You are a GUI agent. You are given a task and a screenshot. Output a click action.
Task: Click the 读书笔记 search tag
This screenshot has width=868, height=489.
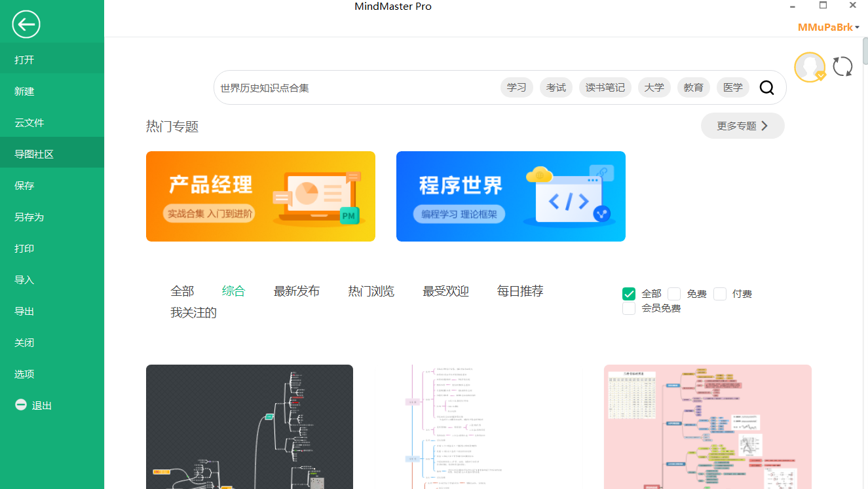pyautogui.click(x=605, y=88)
